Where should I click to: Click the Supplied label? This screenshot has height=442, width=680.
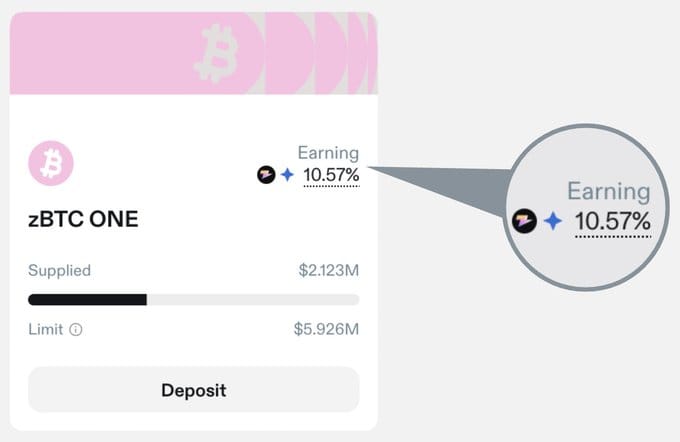pos(59,271)
